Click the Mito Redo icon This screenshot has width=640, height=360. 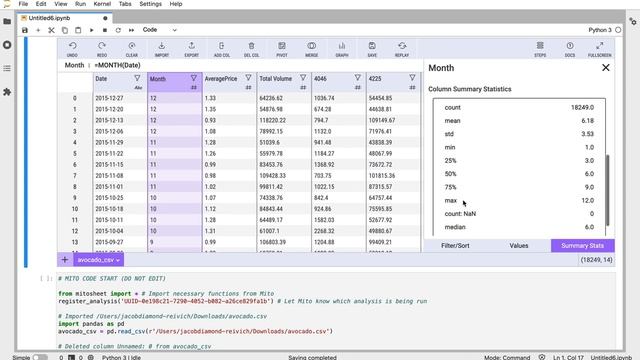pos(102,46)
